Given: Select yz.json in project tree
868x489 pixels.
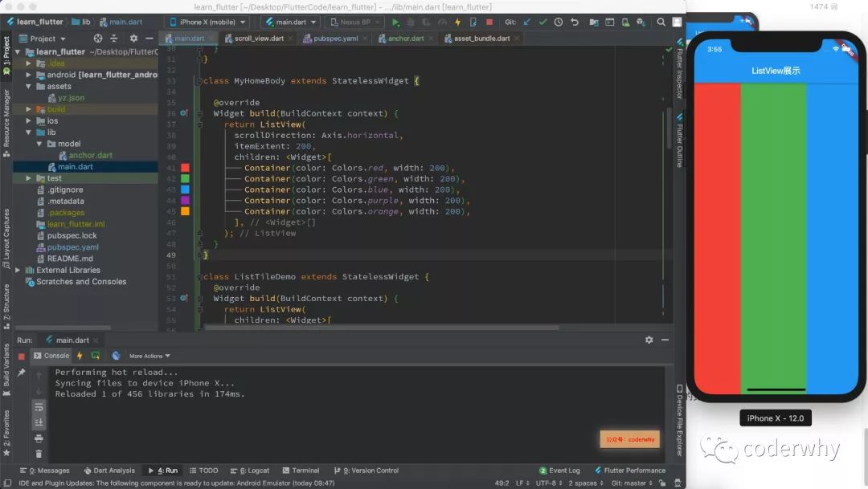Looking at the screenshot, I should point(71,98).
